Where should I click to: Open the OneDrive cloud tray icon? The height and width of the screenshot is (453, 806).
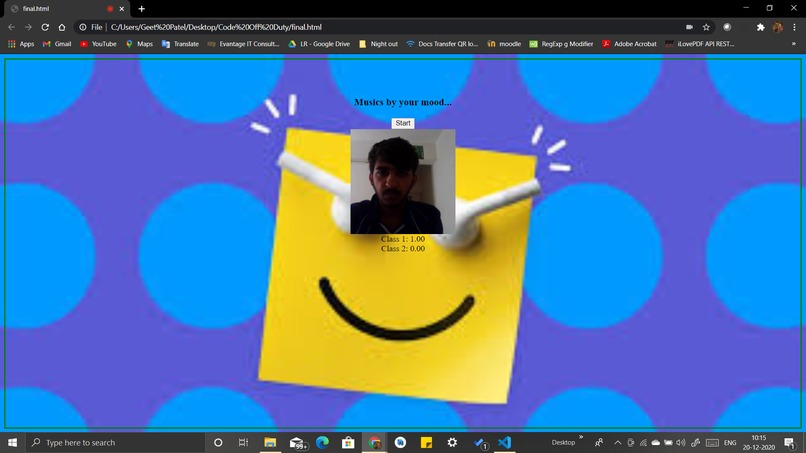[x=655, y=443]
